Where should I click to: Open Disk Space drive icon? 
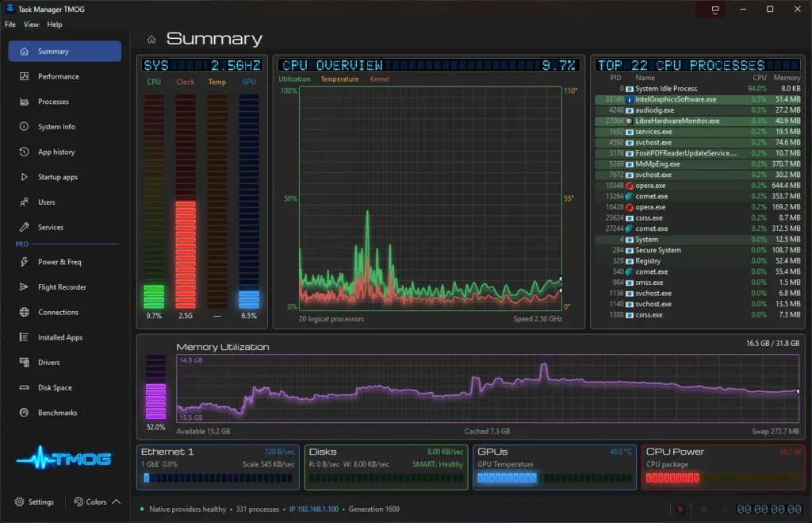click(x=24, y=387)
